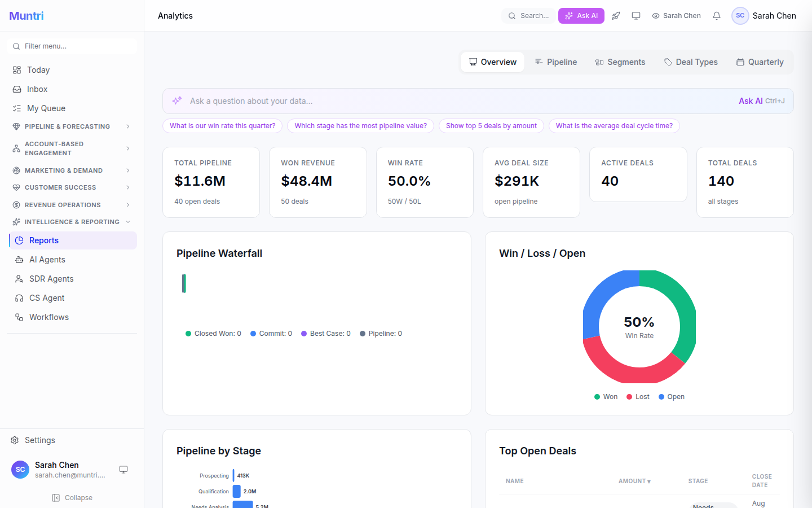Click the Ask AI button
The height and width of the screenshot is (508, 812).
pos(581,15)
